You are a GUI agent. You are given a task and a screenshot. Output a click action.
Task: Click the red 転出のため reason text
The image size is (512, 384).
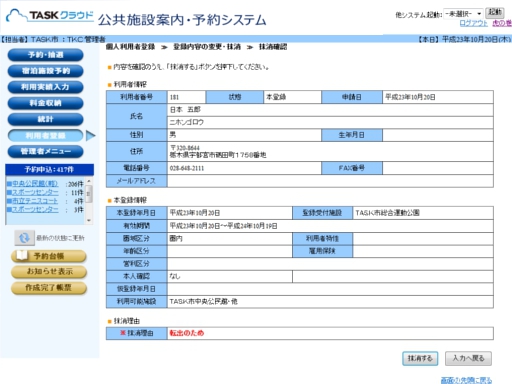[187, 333]
